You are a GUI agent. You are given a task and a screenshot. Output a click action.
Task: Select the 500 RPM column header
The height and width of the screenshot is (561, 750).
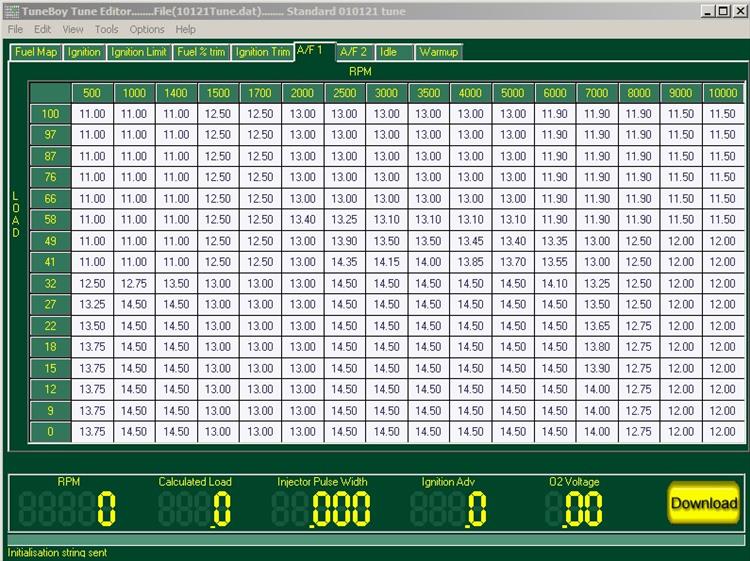coord(92,93)
